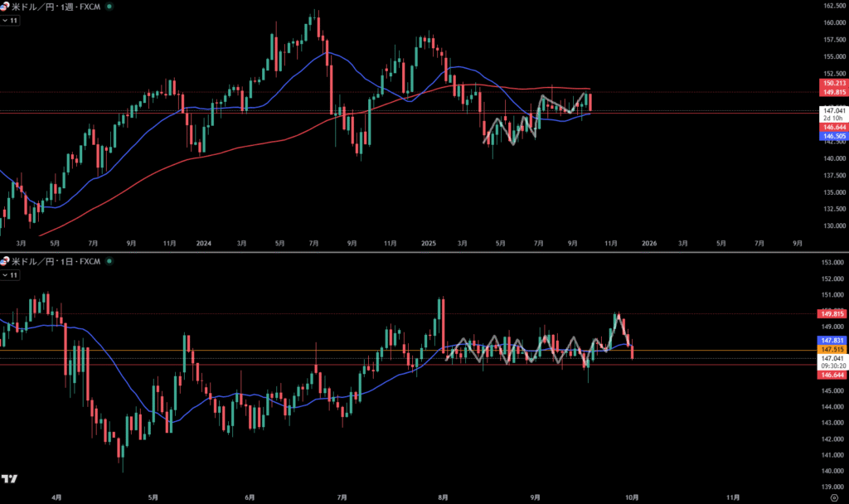Open symbol search from the 米ドル/円 1週 title

[x=58, y=6]
